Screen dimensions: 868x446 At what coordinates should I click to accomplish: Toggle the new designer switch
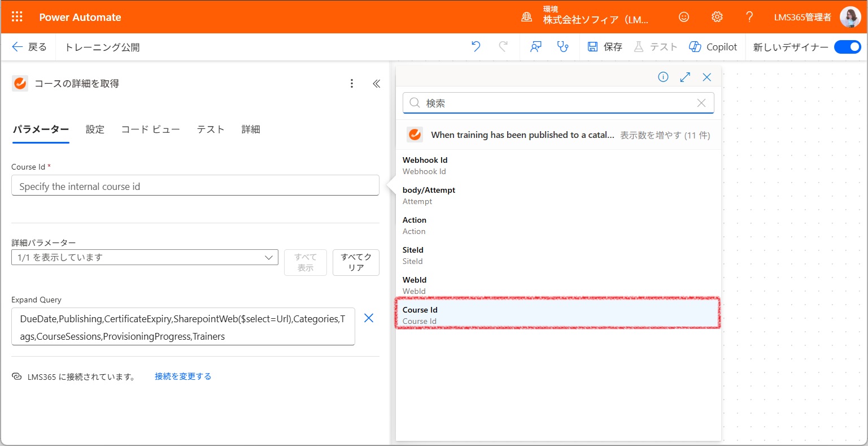point(847,47)
